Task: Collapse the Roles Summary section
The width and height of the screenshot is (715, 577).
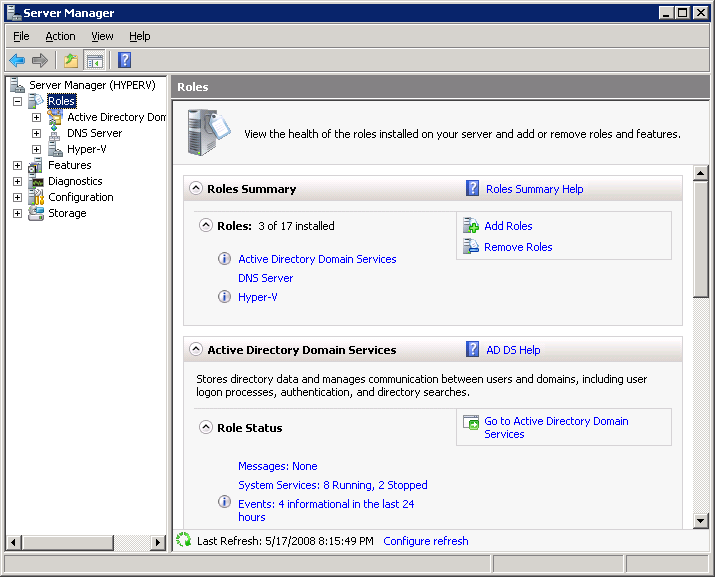Action: [196, 188]
